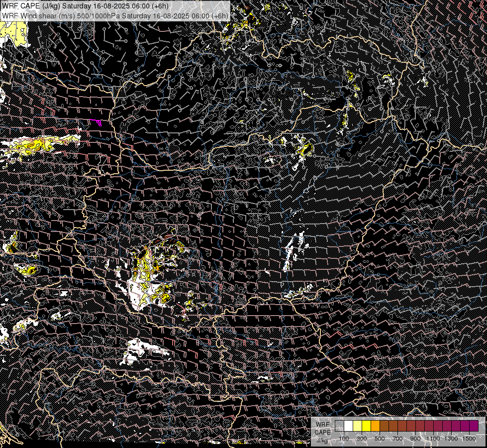The width and height of the screenshot is (487, 448).
Task: Select the bright yellow CAPE legend swatch
Action: click(366, 426)
